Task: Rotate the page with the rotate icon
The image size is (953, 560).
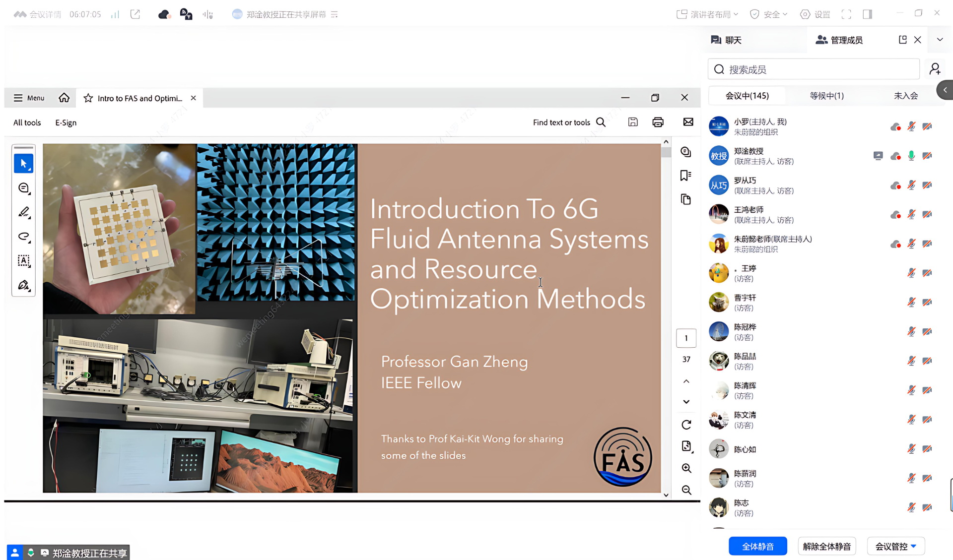Action: [x=686, y=425]
